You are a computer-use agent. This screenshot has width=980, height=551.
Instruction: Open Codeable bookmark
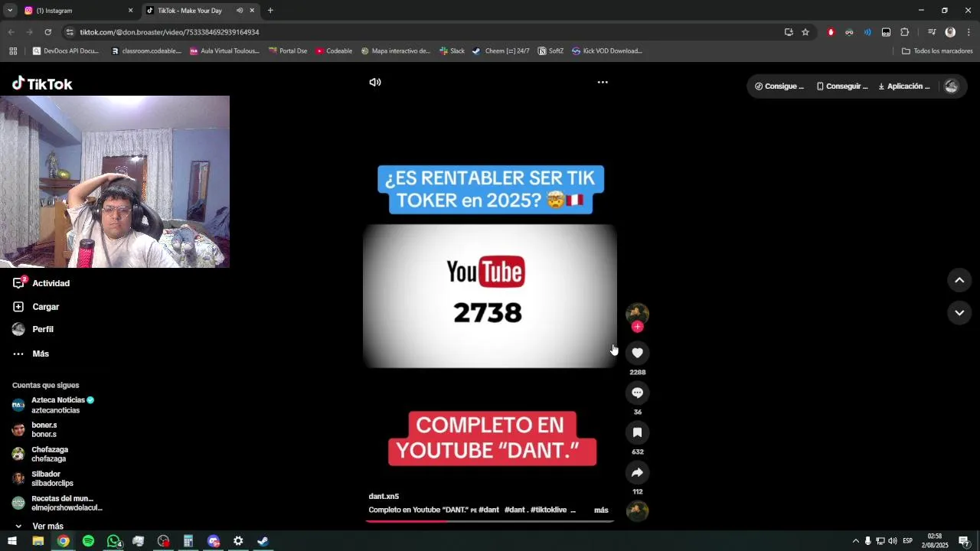334,51
